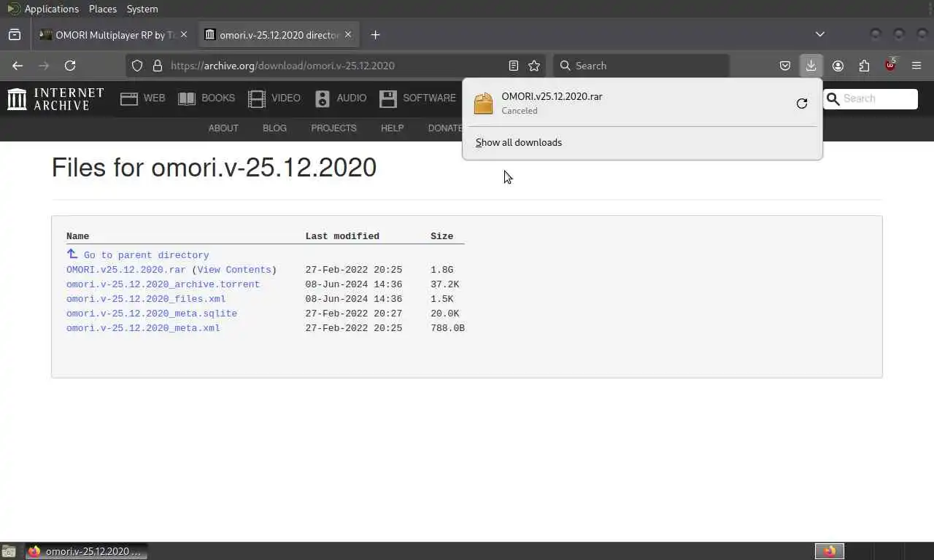
Task: Click the Internet Archive logo
Action: (x=55, y=98)
